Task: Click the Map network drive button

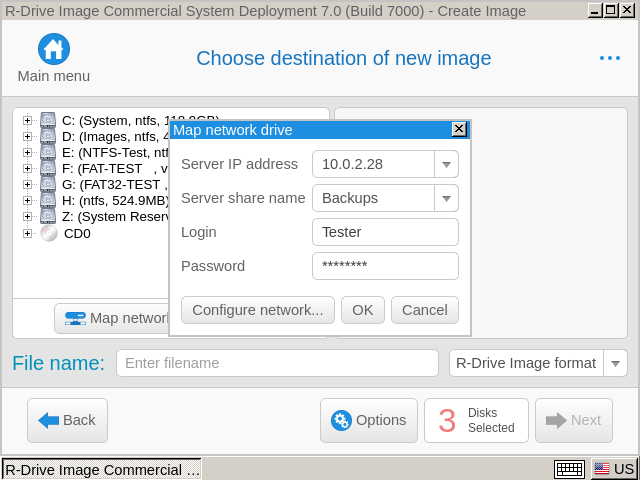Action: tap(112, 318)
